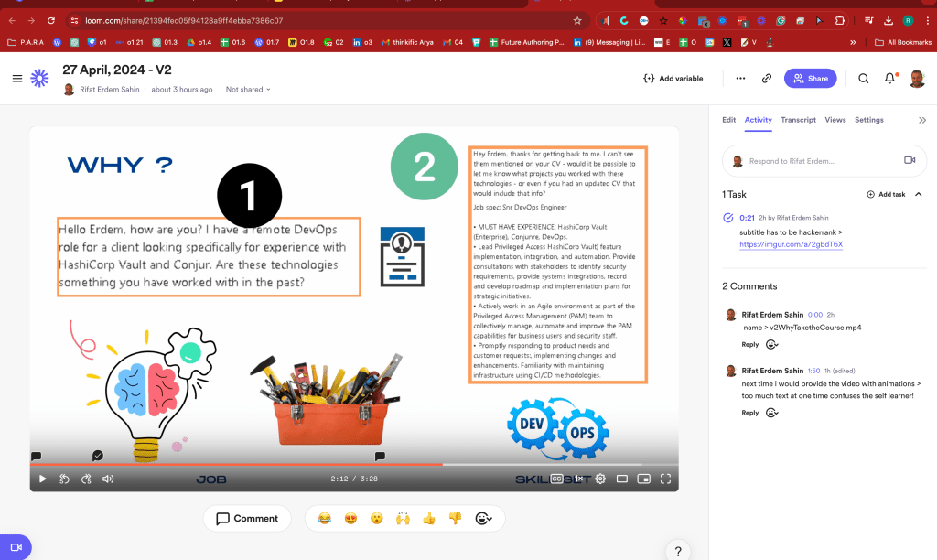
Task: Reply to the 'next time i would' comment
Action: click(750, 413)
